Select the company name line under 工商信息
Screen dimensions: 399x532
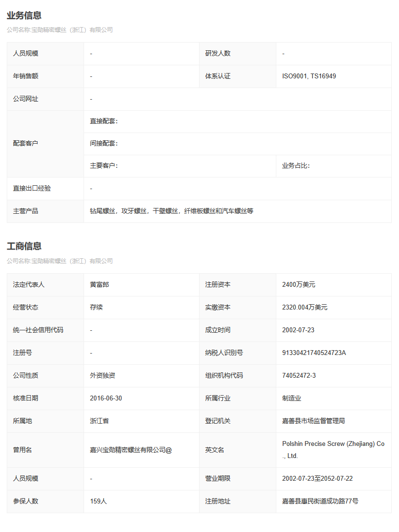tap(60, 261)
